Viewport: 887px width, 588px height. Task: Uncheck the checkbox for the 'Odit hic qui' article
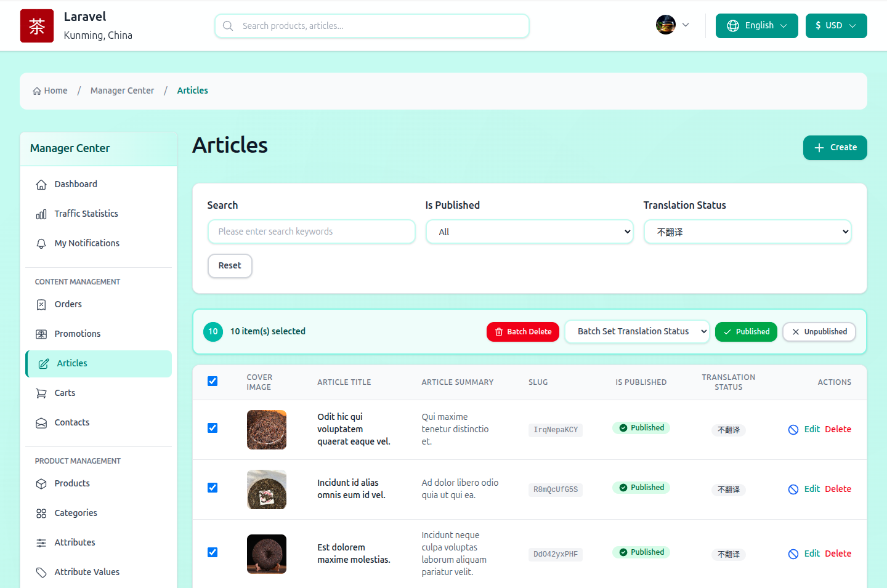click(x=213, y=428)
